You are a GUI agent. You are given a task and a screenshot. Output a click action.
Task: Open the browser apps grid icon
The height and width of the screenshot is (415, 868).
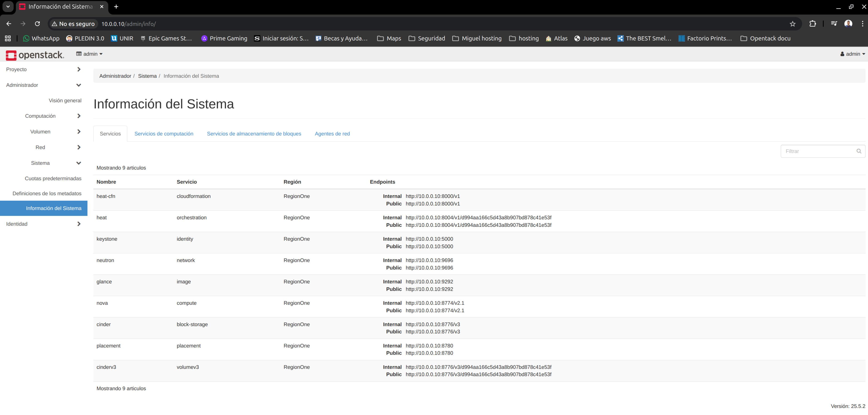(8, 38)
